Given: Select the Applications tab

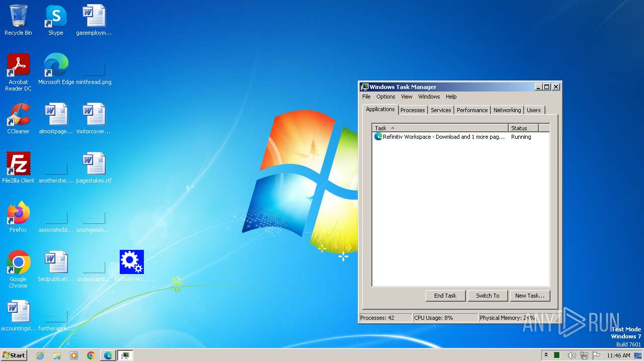Looking at the screenshot, I should pyautogui.click(x=380, y=109).
